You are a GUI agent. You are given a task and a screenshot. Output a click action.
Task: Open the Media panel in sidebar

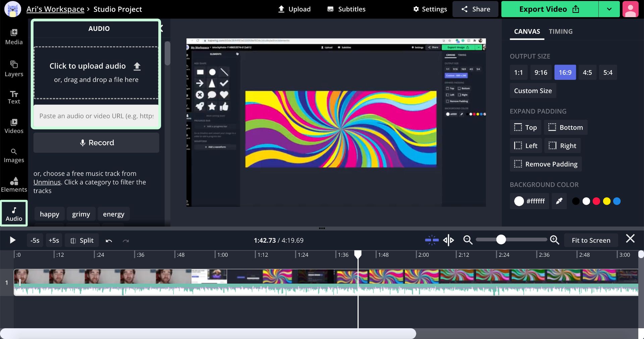click(x=14, y=37)
